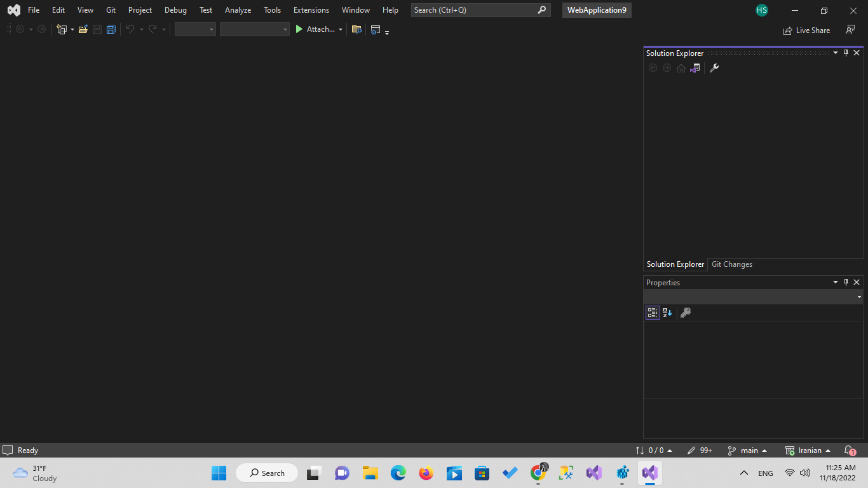Open Solution Platforms combo box
The width and height of the screenshot is (868, 488).
coord(254,29)
